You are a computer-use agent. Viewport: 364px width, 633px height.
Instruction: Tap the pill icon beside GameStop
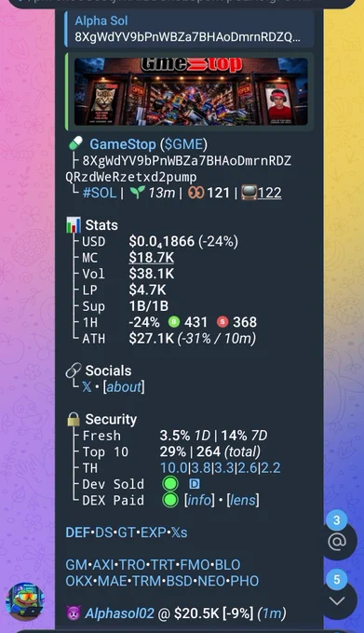[75, 143]
